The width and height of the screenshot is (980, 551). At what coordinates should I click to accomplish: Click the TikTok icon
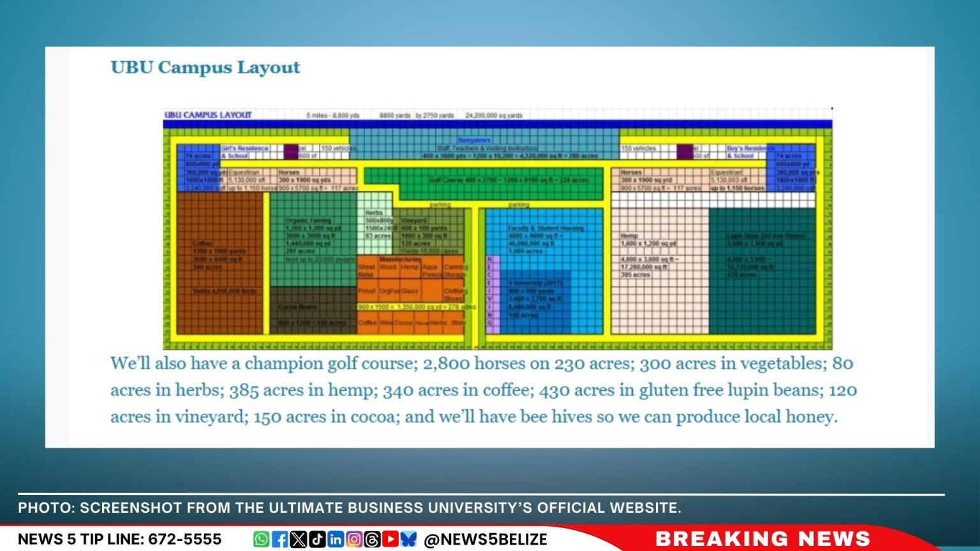coord(316,539)
